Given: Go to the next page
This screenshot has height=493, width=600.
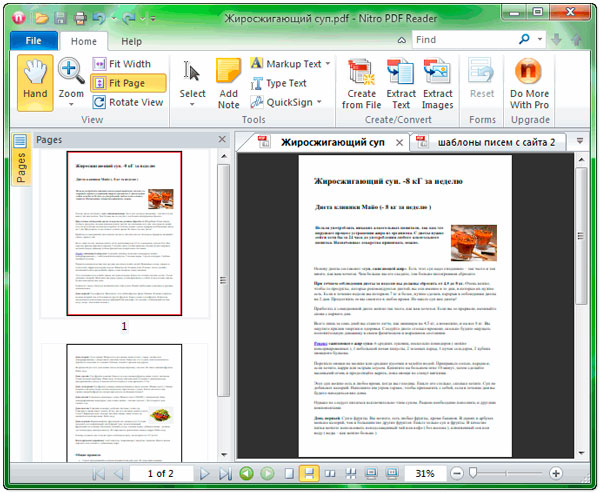Looking at the screenshot, I should 206,473.
